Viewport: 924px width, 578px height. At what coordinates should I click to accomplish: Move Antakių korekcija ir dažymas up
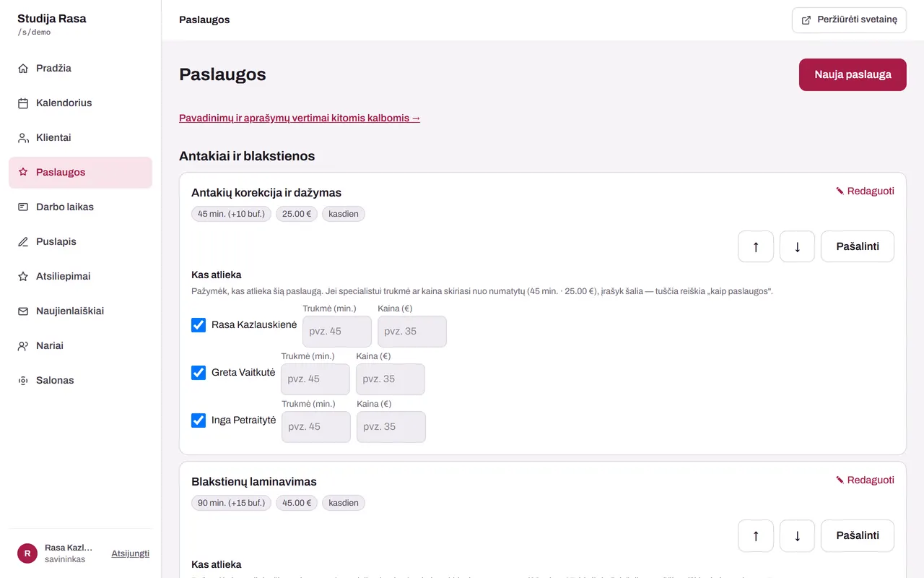point(756,246)
